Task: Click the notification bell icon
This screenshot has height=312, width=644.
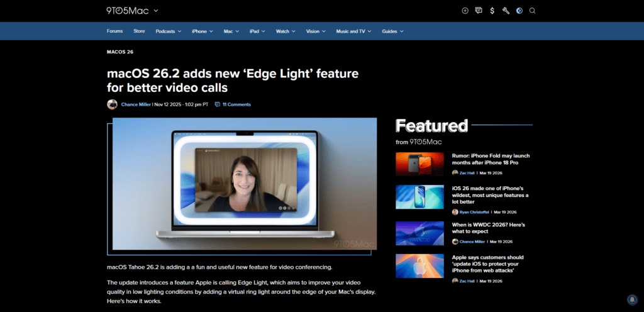Action: tap(632, 299)
